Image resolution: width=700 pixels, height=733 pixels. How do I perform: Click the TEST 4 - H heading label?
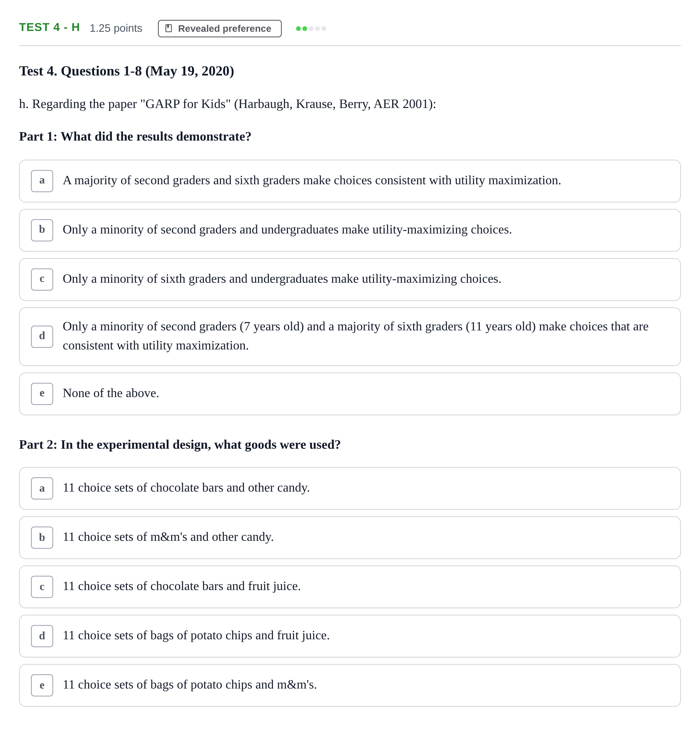50,27
